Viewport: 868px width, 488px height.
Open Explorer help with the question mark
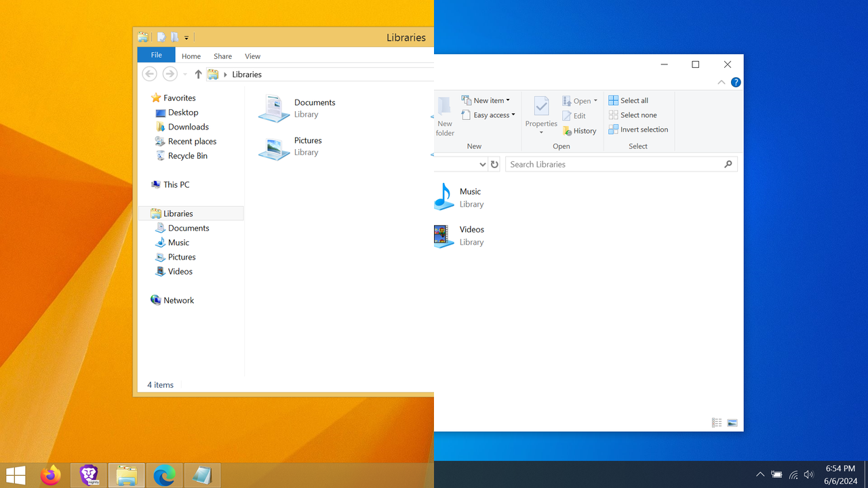(x=736, y=82)
